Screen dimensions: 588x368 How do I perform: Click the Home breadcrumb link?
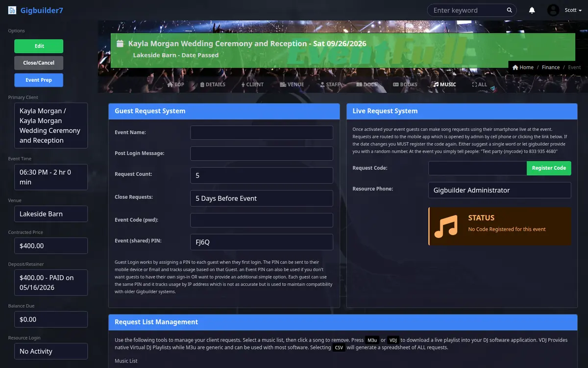click(x=523, y=67)
